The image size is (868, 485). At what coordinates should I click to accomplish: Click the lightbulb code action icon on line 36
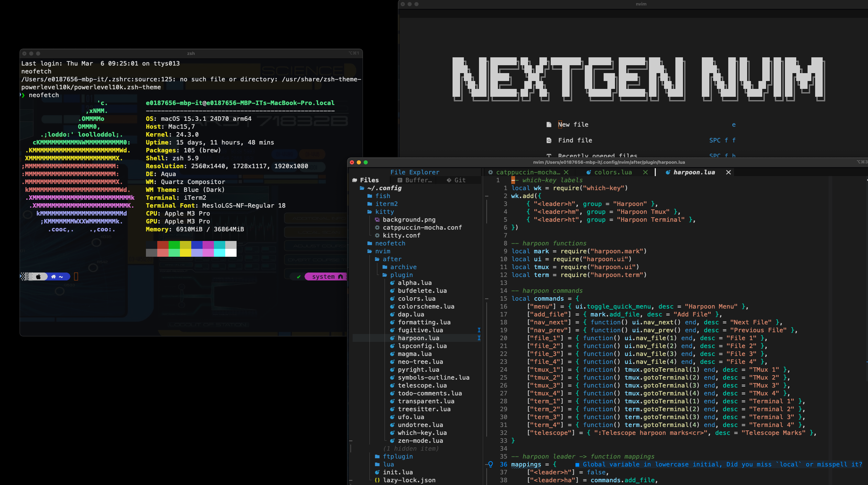pos(491,464)
